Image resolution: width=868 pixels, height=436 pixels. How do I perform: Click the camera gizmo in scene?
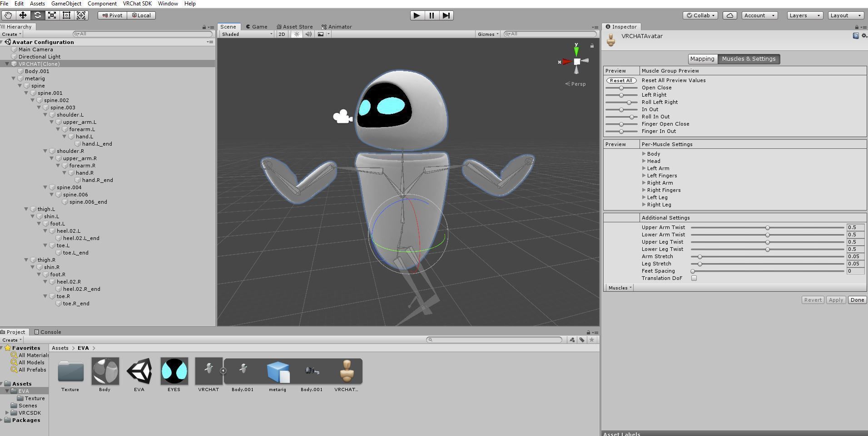[x=343, y=117]
